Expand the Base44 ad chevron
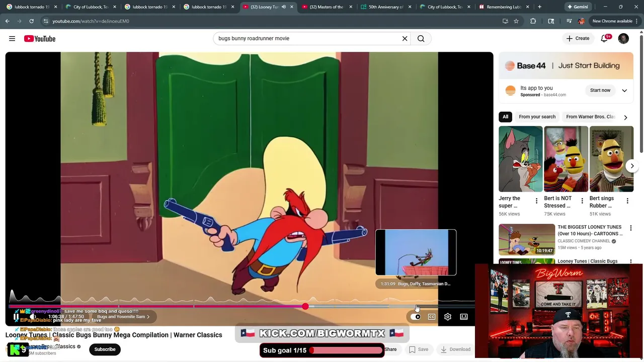Viewport: 644px width, 362px height. [624, 90]
